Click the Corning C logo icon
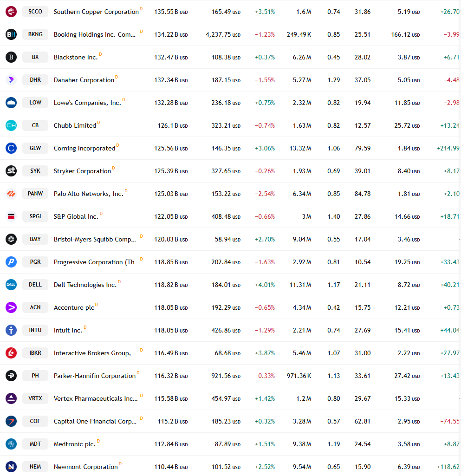Image resolution: width=461 pixels, height=476 pixels. pos(11,148)
